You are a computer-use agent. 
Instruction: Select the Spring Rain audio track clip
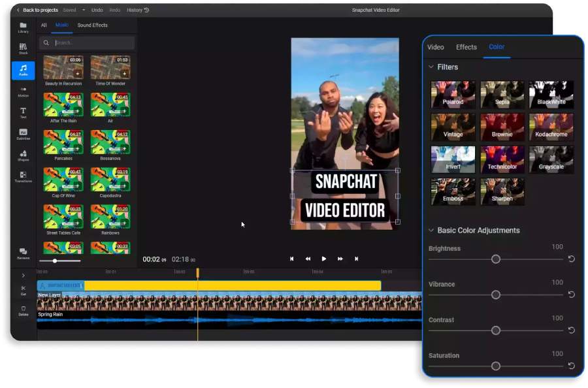229,320
